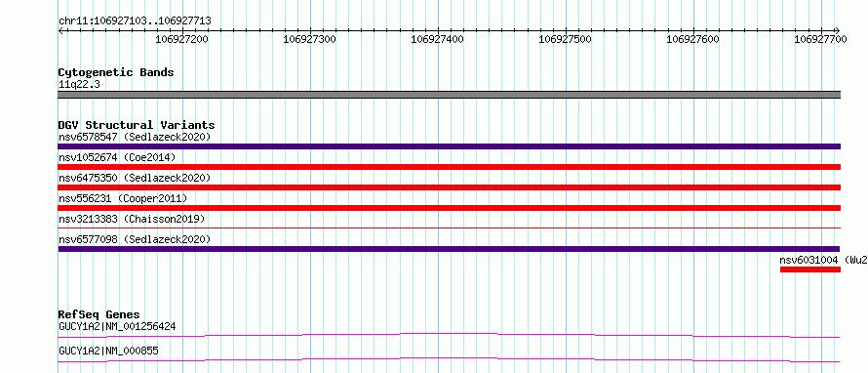
Task: Select the purple nsv6578547 variant bar
Action: [450, 146]
